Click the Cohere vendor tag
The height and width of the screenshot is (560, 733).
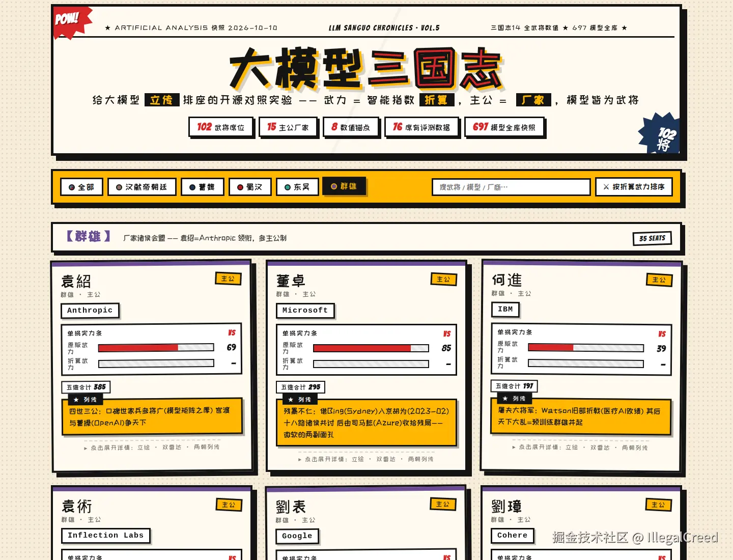pos(513,536)
